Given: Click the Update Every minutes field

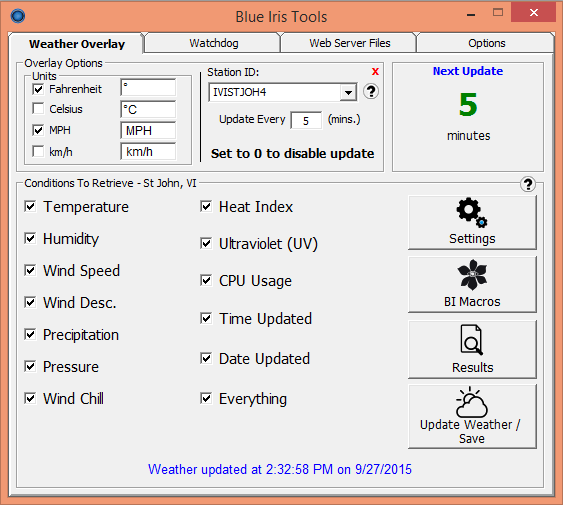Looking at the screenshot, I should [x=306, y=120].
